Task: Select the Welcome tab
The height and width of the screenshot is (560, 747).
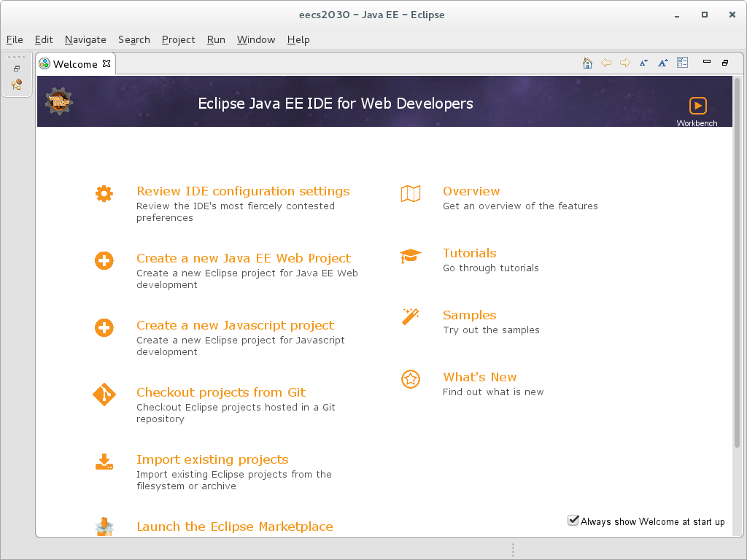Action: click(x=75, y=64)
